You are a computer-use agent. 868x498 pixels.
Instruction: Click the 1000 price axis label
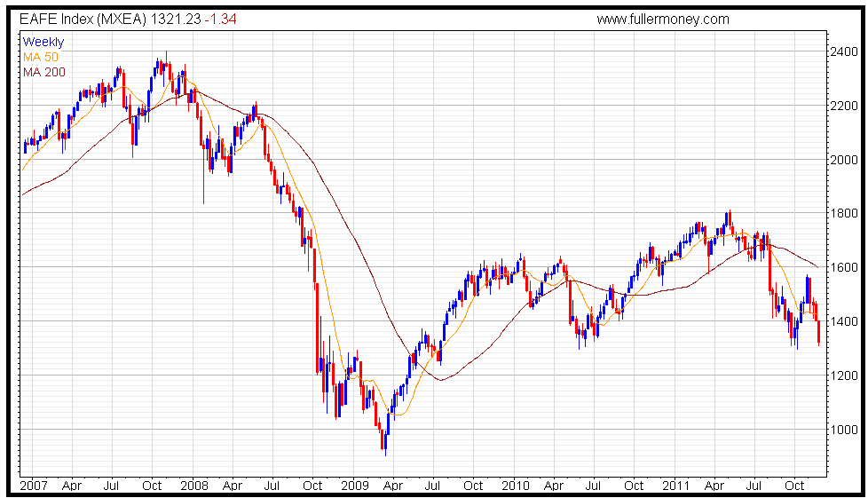tap(844, 430)
